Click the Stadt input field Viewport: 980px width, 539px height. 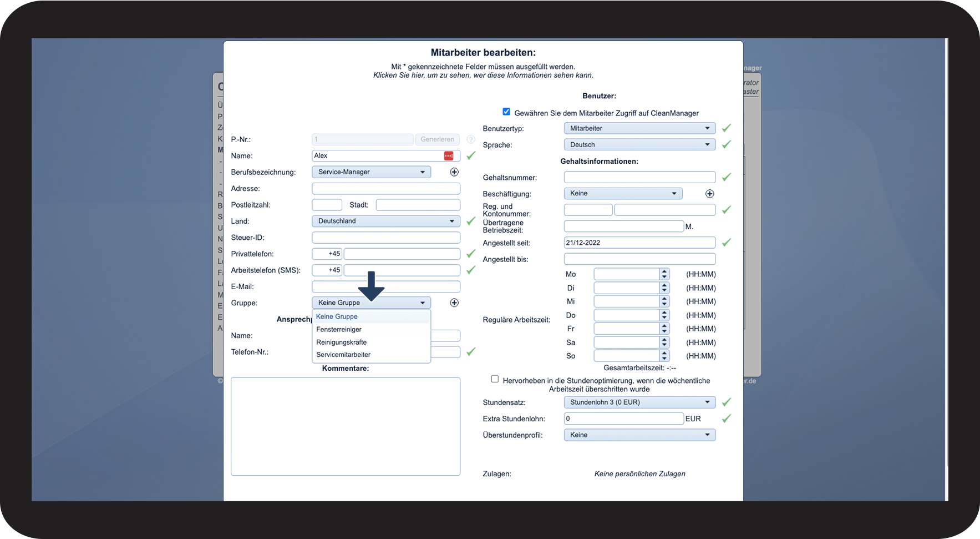pos(418,205)
